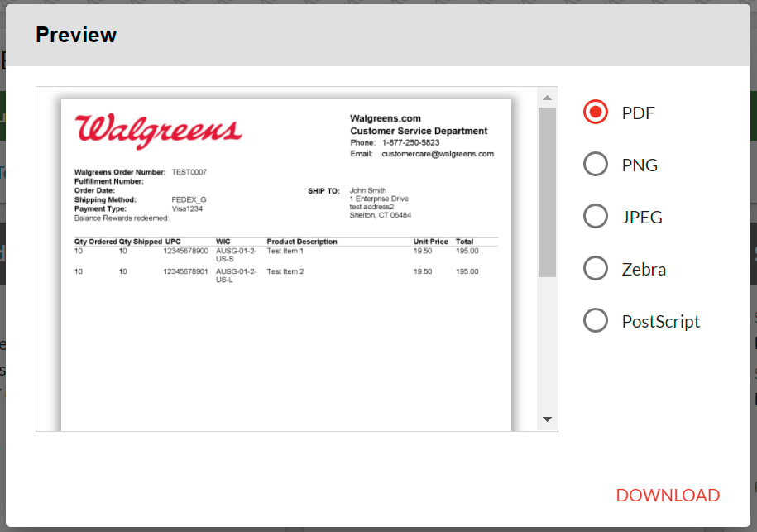Viewport: 757px width, 532px height.
Task: Click the preview scrollbar down arrow
Action: click(547, 419)
